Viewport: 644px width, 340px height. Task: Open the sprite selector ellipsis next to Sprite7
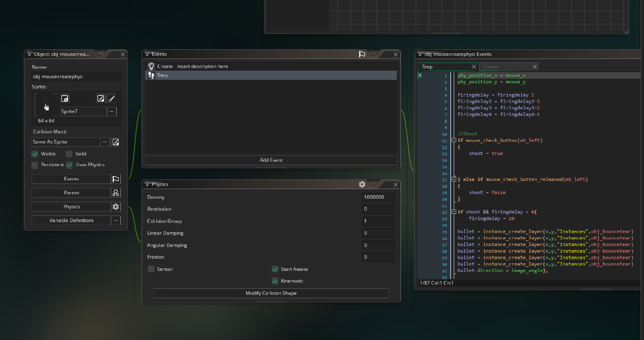(x=112, y=111)
